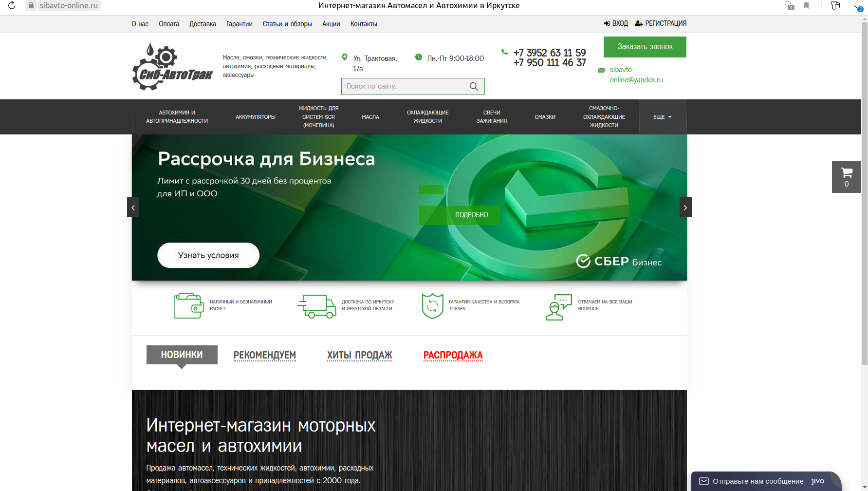Switch to the Рекомендуем tab
Image resolution: width=868 pixels, height=491 pixels.
point(265,355)
